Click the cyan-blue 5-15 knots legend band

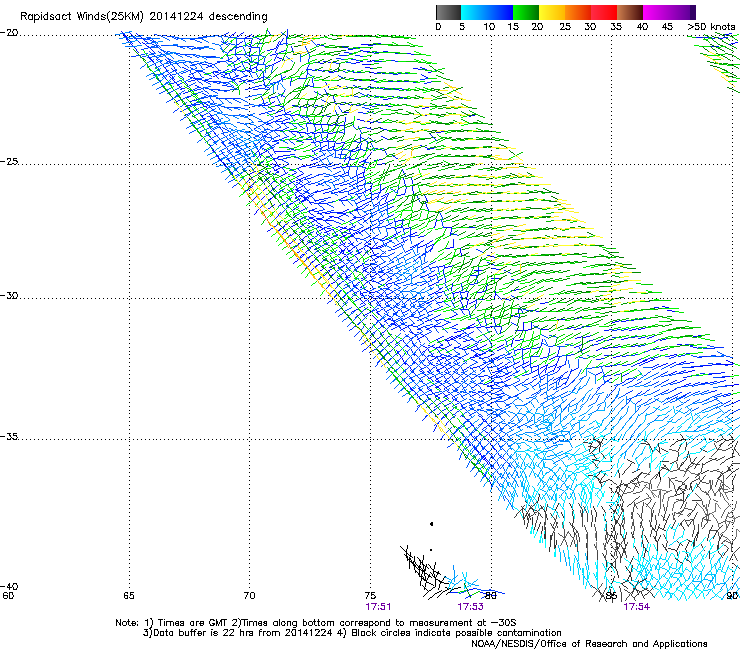(x=487, y=12)
